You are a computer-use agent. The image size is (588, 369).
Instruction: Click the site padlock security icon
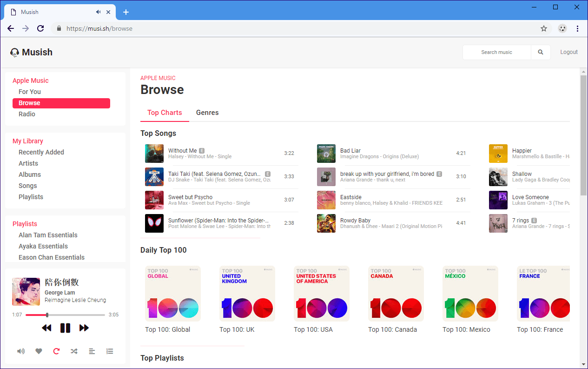tap(59, 28)
